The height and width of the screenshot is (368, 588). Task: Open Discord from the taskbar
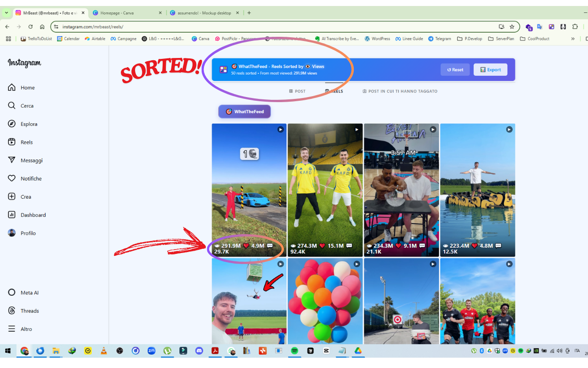(199, 351)
